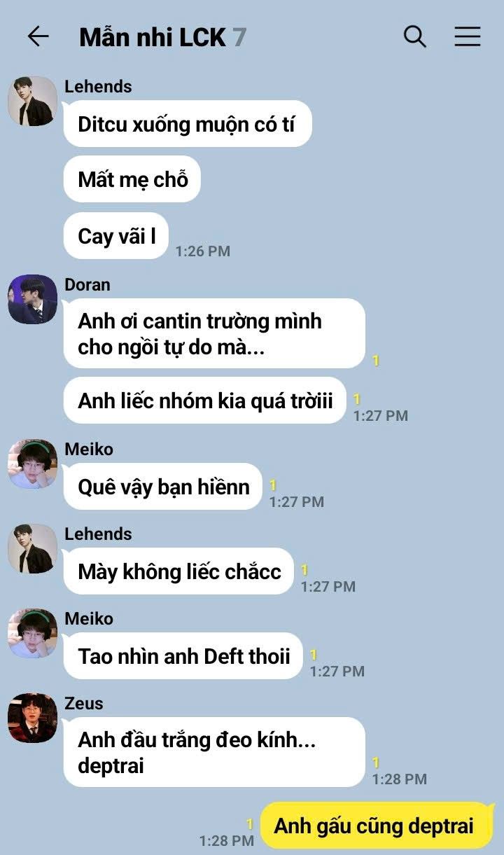The width and height of the screenshot is (504, 855).
Task: Tap Lehends' avatar beside "Ditcu xuống muộn"
Action: (32, 102)
